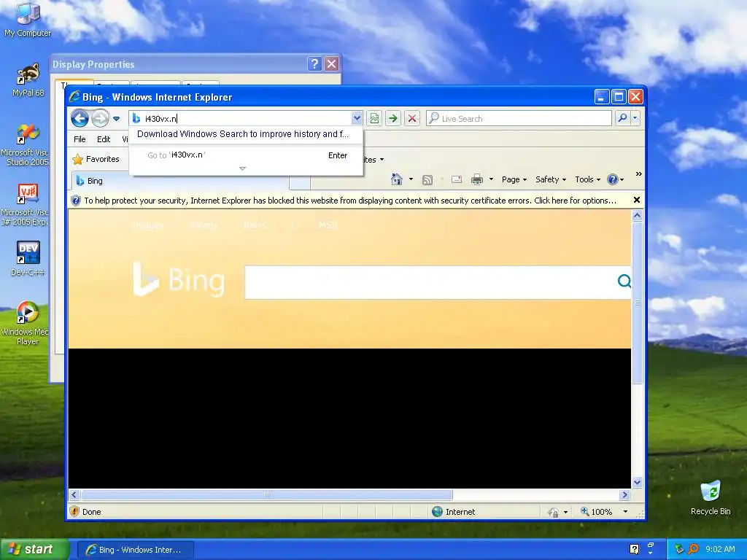Viewport: 747px width, 560px height.
Task: Expand the zoom level dropdown arrow
Action: (625, 512)
